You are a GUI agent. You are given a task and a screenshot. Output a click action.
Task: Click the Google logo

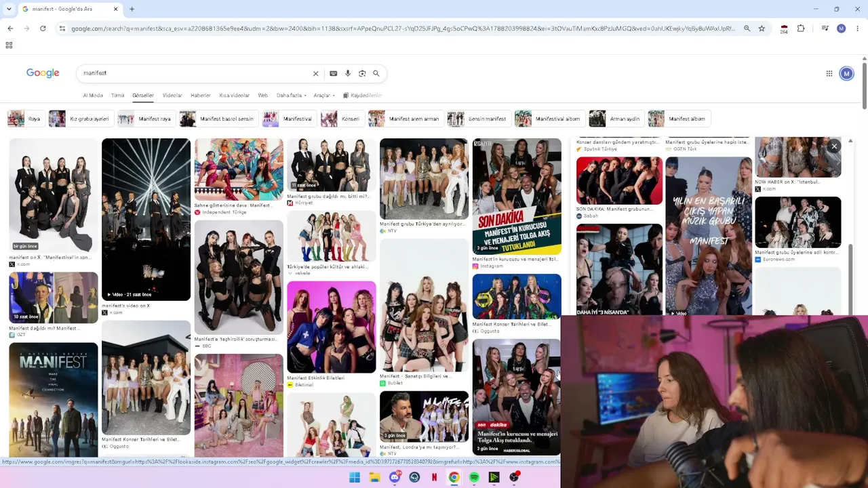click(x=43, y=73)
